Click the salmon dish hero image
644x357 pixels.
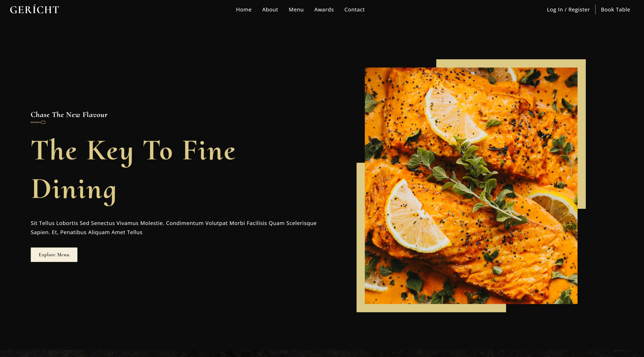(471, 186)
